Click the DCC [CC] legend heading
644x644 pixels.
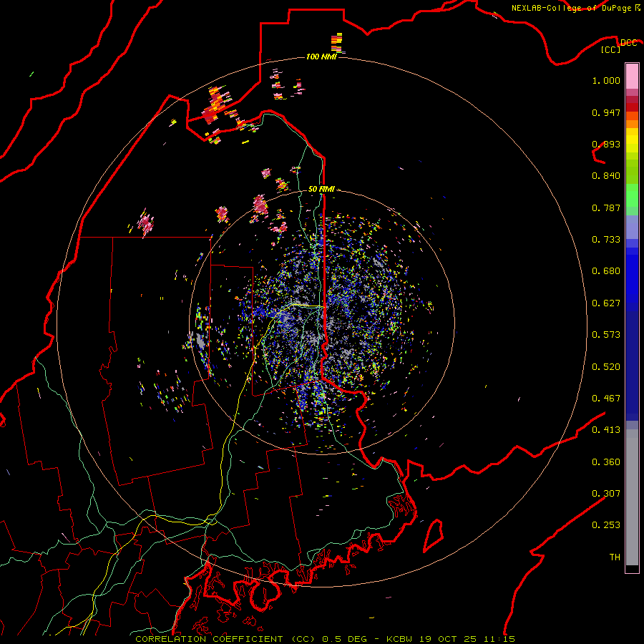point(618,46)
